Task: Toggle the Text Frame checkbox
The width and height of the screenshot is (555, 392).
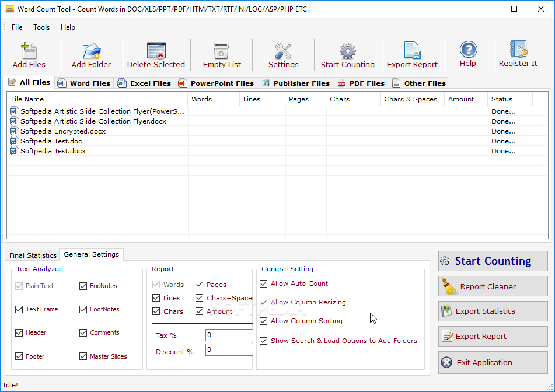Action: click(19, 309)
